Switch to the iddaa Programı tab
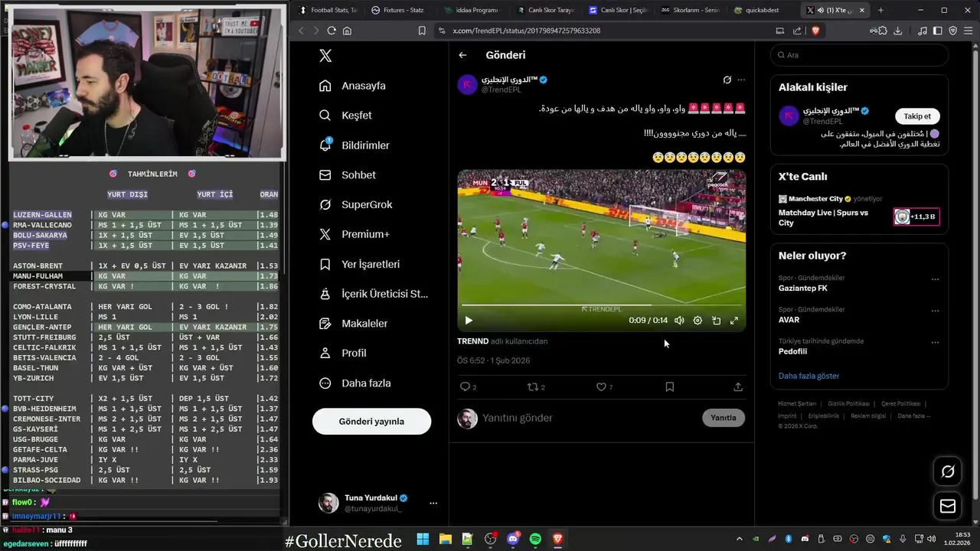 point(472,11)
